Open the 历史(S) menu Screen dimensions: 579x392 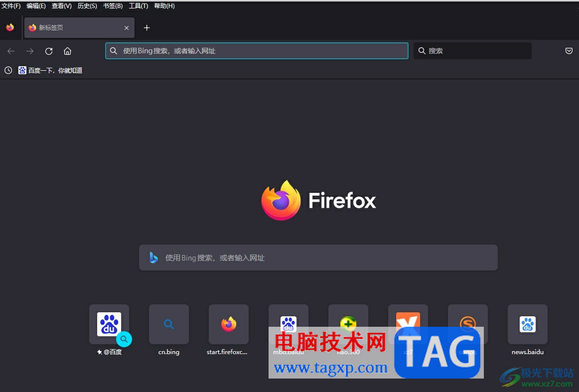point(87,6)
